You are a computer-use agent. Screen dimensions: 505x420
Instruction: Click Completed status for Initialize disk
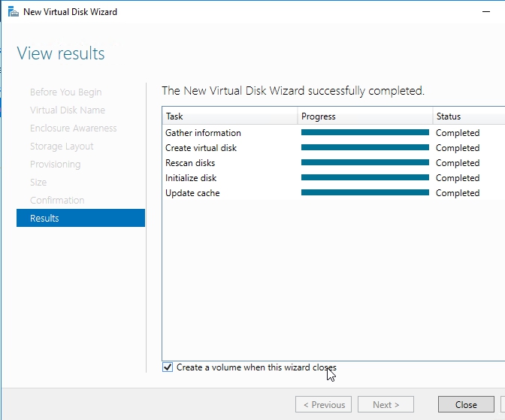[458, 178]
